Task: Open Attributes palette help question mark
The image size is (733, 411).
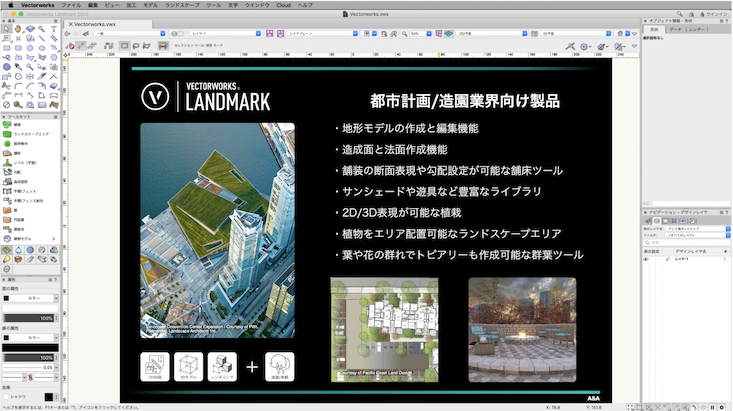Action: (x=56, y=280)
